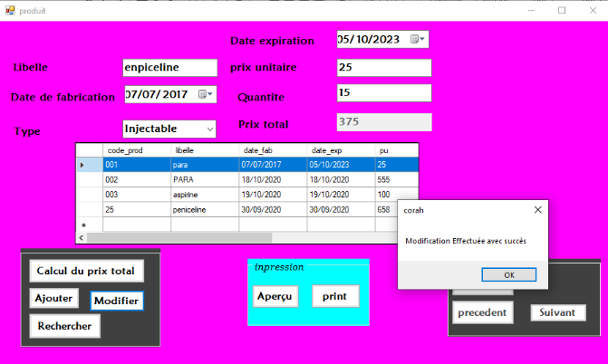The width and height of the screenshot is (608, 364).
Task: Select the 19/10/2020 date_exp cell
Action: click(342, 195)
